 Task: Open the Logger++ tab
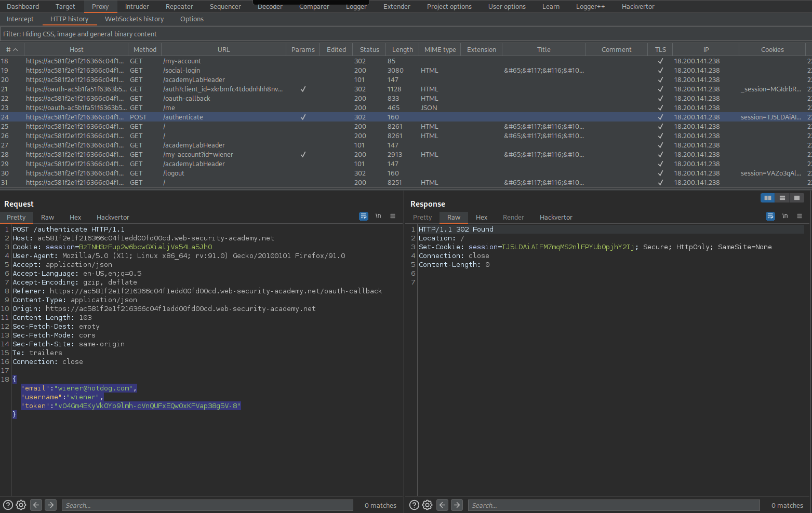(590, 6)
